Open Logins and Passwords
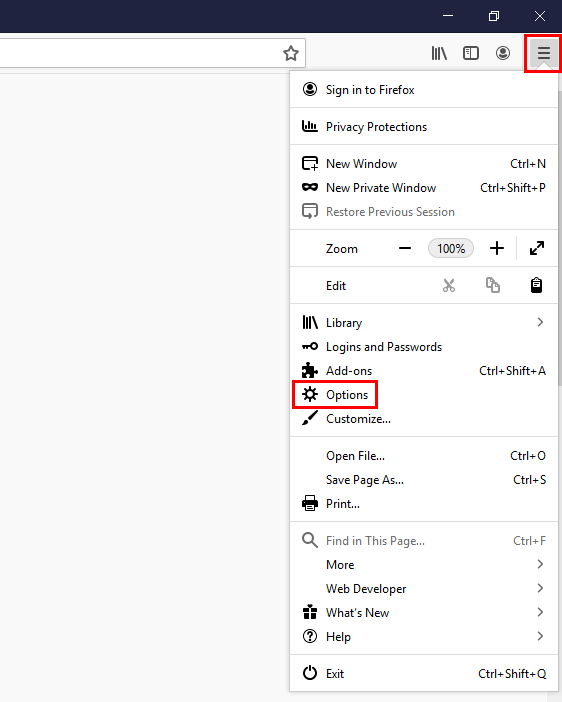The width and height of the screenshot is (562, 702). tap(424, 346)
